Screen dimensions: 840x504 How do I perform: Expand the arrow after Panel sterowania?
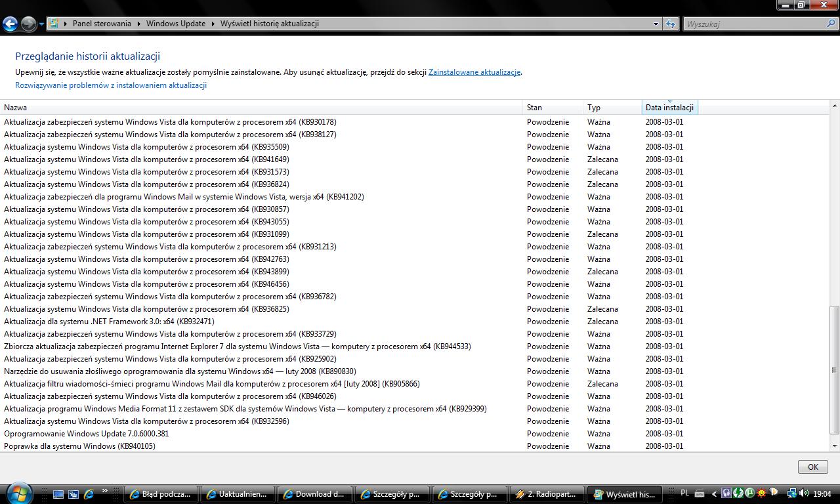pos(138,24)
